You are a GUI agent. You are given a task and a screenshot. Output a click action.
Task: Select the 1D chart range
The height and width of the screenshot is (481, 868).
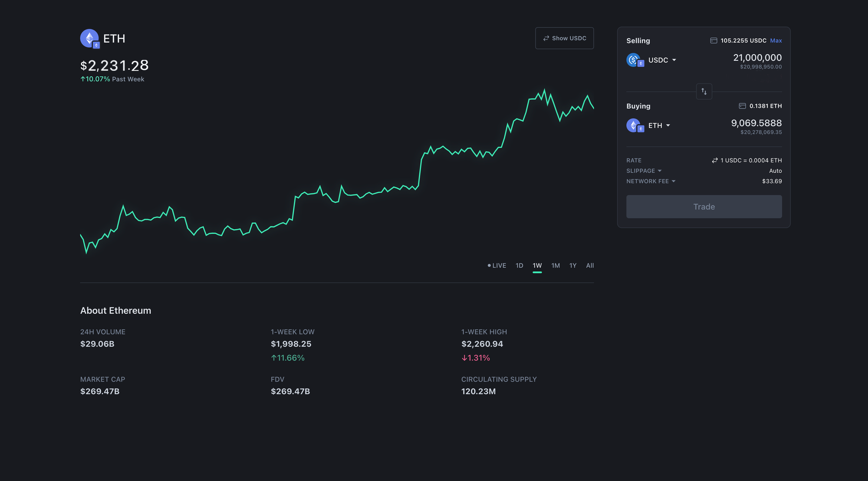[x=519, y=265]
